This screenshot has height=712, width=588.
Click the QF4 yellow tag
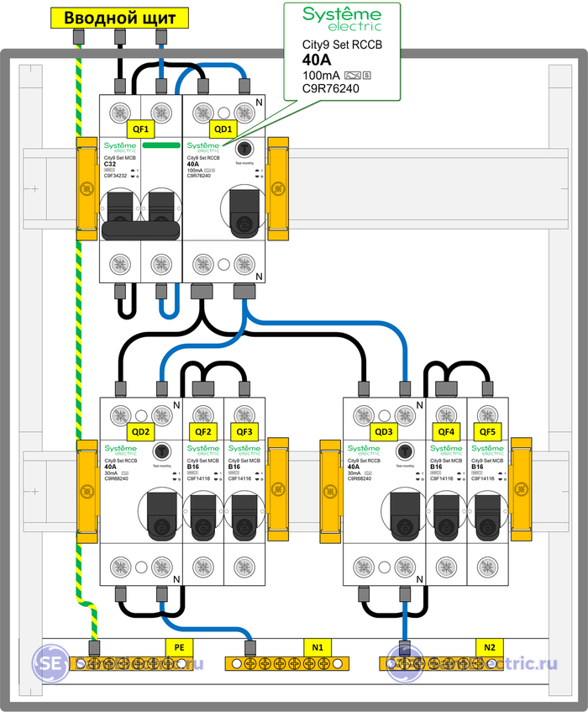[x=447, y=432]
